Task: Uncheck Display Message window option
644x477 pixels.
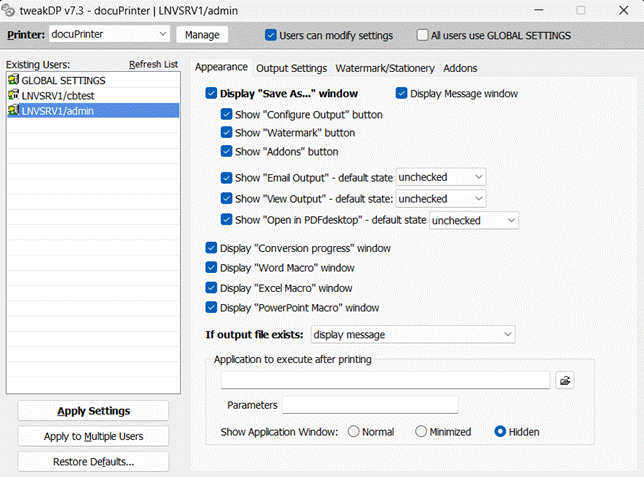Action: pos(402,94)
